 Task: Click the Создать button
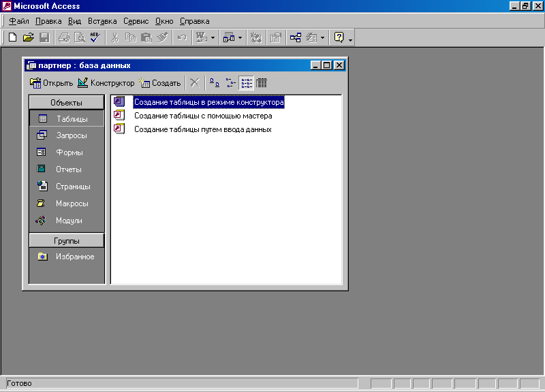tap(160, 83)
